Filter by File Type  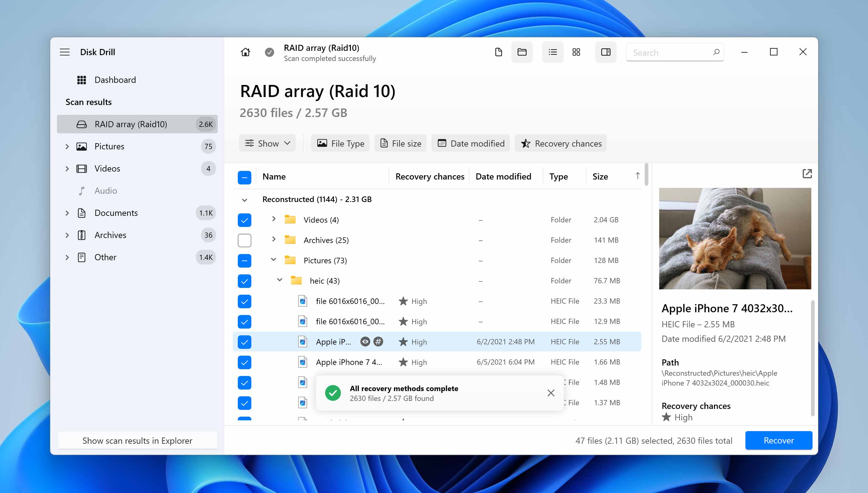point(340,143)
